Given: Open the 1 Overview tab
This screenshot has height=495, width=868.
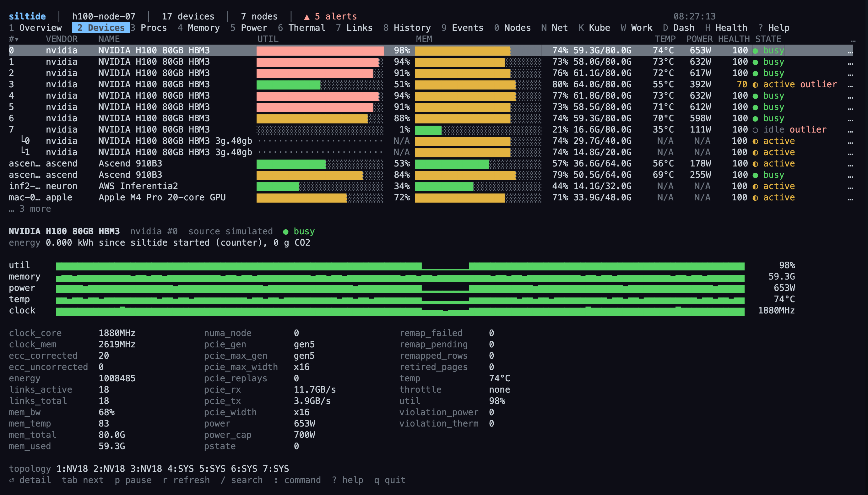Looking at the screenshot, I should click(x=35, y=28).
